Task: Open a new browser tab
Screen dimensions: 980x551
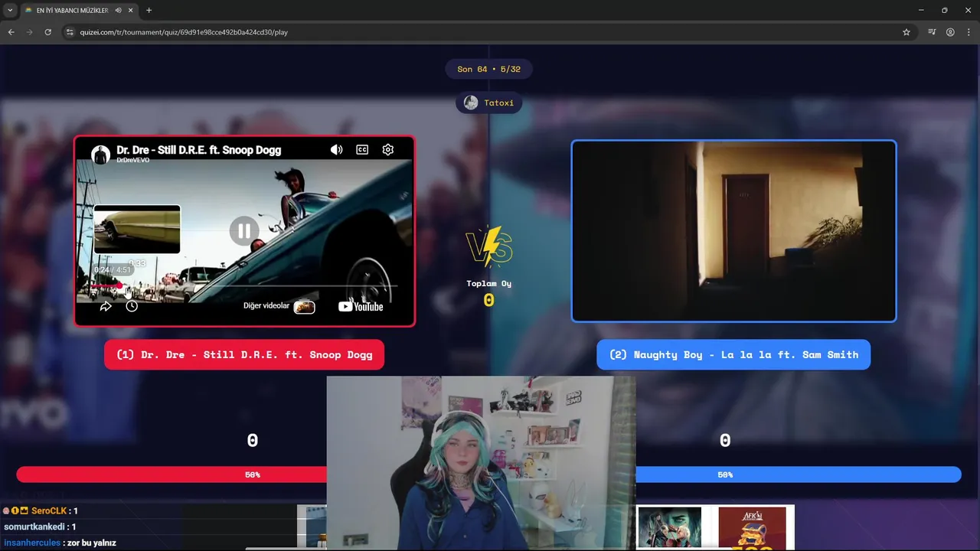Action: pos(149,11)
